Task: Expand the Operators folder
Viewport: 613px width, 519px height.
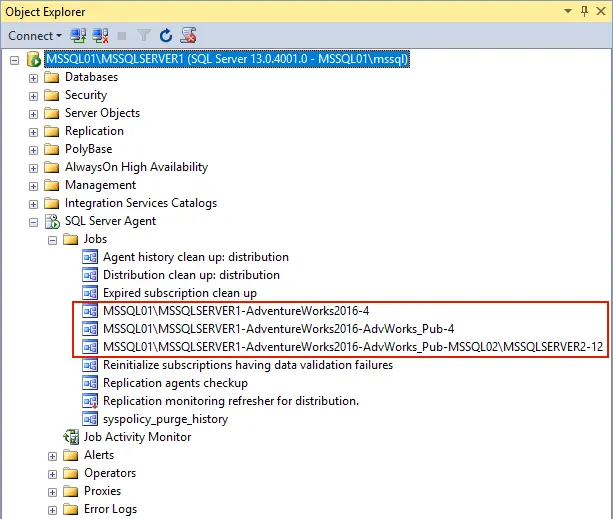Action: click(52, 474)
